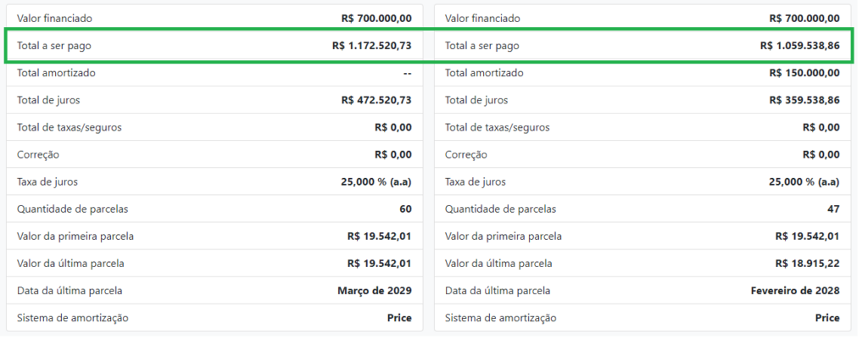Select the left table's 'Price' amortization value

(x=399, y=318)
